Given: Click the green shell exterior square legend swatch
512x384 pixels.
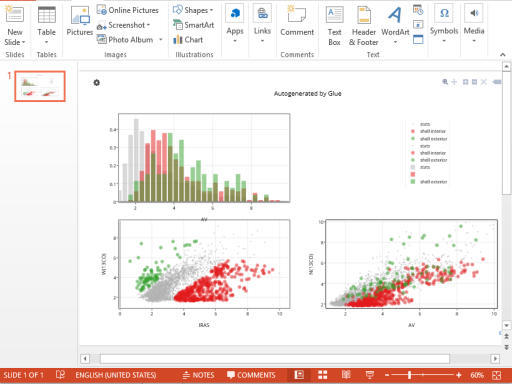Looking at the screenshot, I should point(413,182).
